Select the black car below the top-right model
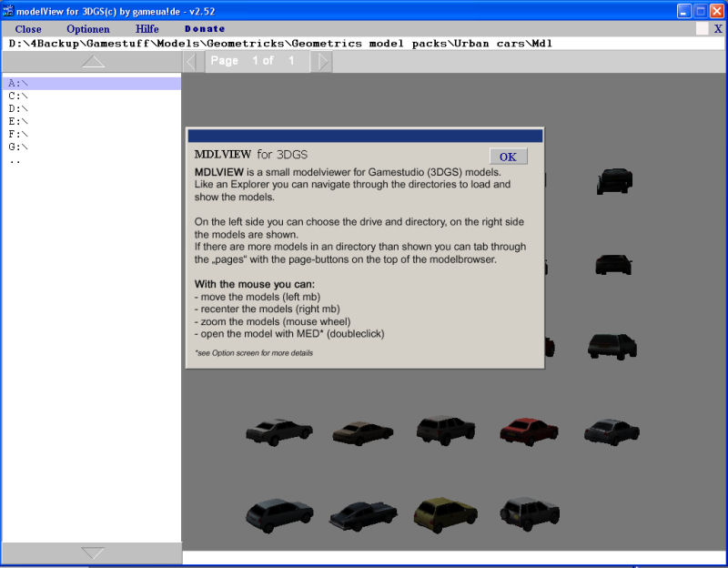This screenshot has height=568, width=728. pos(613,264)
